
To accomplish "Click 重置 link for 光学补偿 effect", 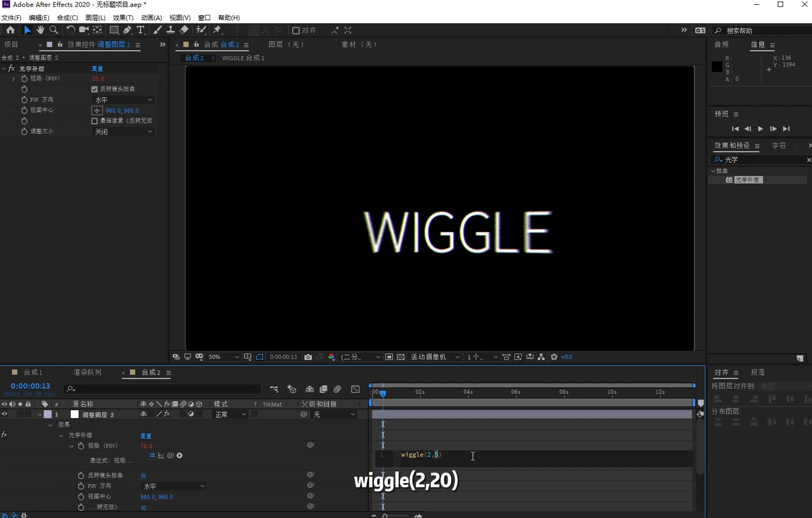I will coord(97,69).
